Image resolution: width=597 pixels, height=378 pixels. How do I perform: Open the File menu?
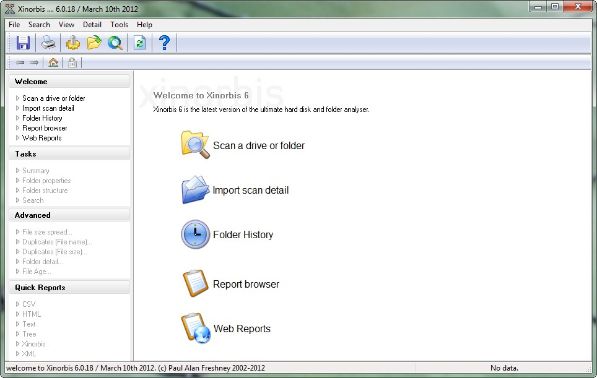pyautogui.click(x=14, y=24)
